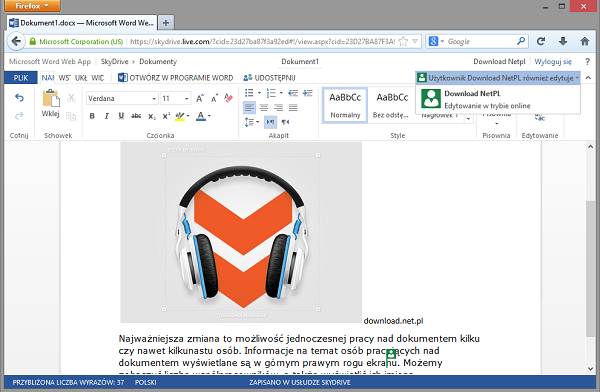Expand the styles gallery arrow
Viewport: 600px width, 392px height.
468,119
